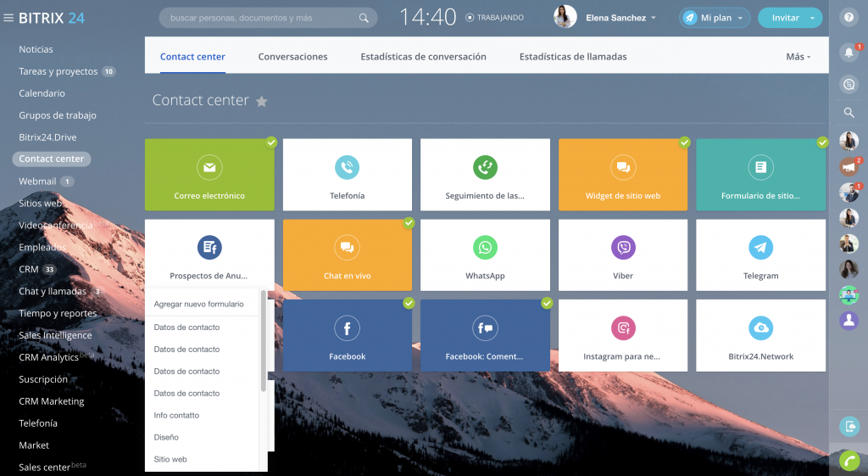Open the notifications bell icon
868x476 pixels.
pos(849,53)
